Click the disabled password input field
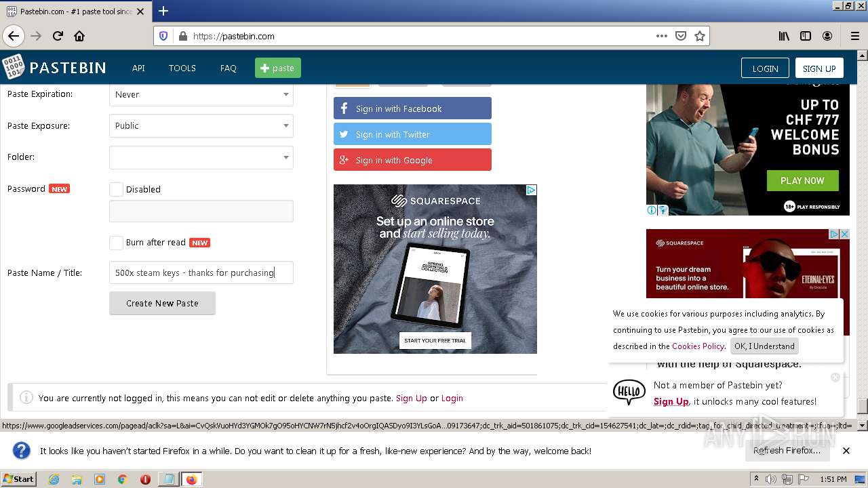 click(x=201, y=211)
